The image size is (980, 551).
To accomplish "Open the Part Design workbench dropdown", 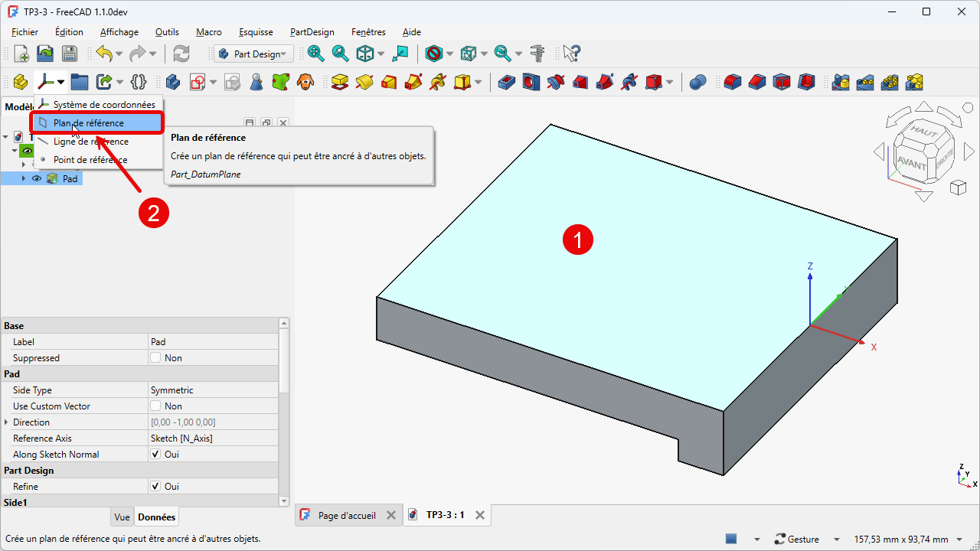I will (254, 54).
